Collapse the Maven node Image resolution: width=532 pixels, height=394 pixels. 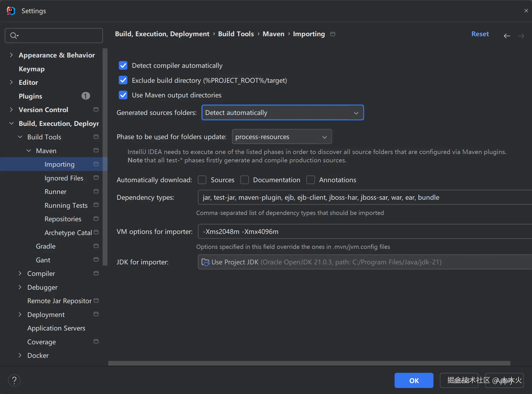coord(29,151)
